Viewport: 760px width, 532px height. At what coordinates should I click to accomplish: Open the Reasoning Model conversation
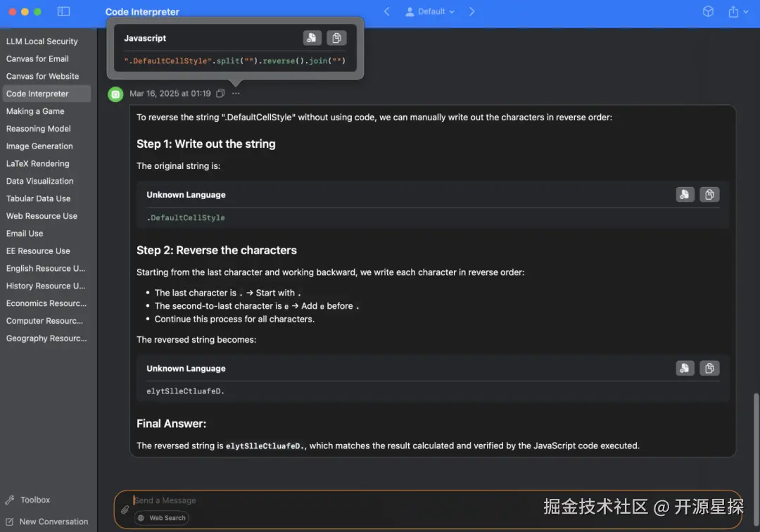click(x=46, y=128)
